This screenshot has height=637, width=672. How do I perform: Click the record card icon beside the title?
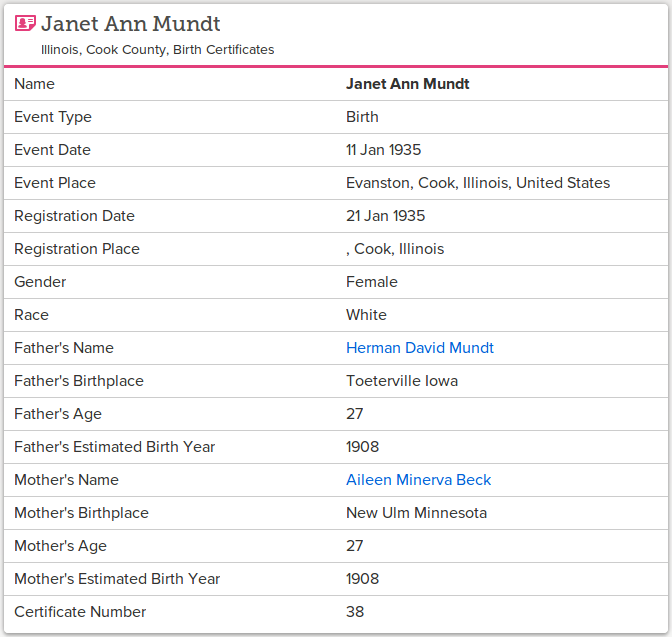click(x=25, y=24)
